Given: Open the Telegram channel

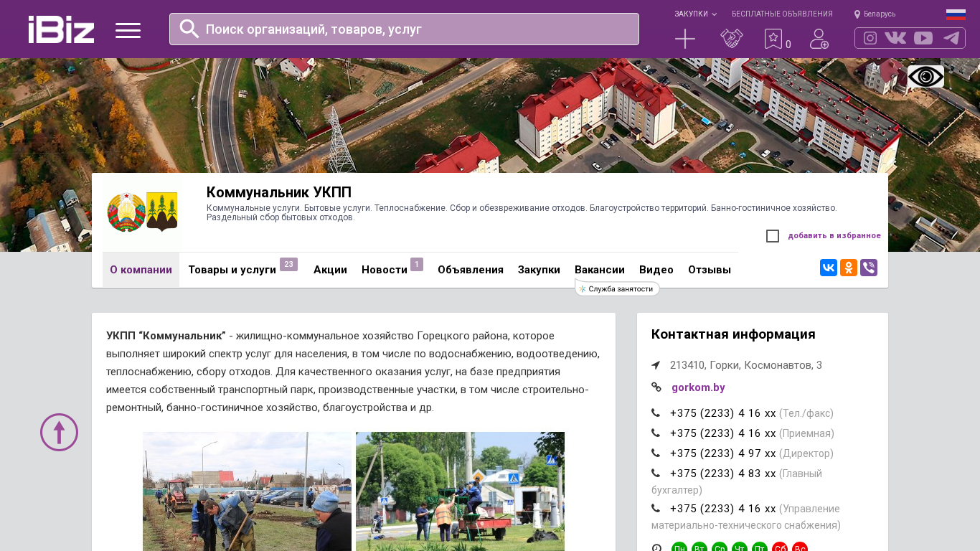Looking at the screenshot, I should point(951,38).
